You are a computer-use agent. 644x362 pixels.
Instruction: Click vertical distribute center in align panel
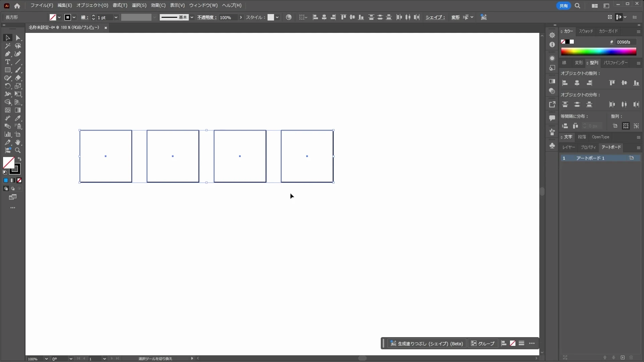(x=577, y=105)
